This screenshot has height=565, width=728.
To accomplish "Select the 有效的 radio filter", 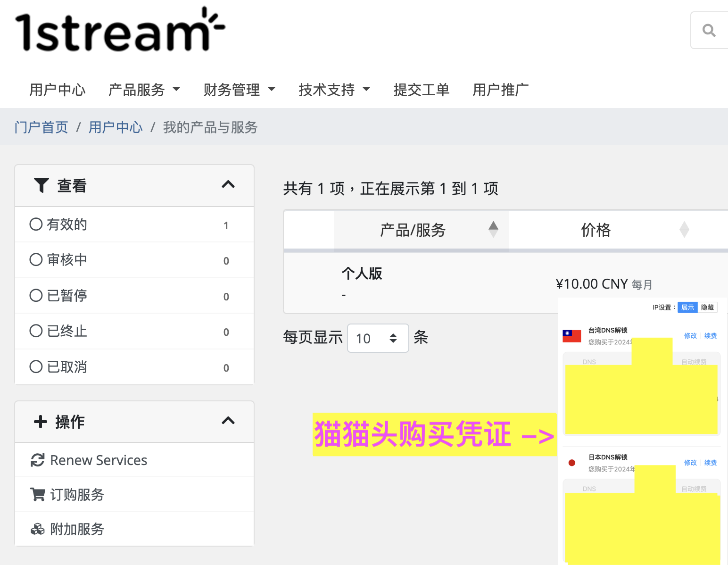I will (x=36, y=224).
